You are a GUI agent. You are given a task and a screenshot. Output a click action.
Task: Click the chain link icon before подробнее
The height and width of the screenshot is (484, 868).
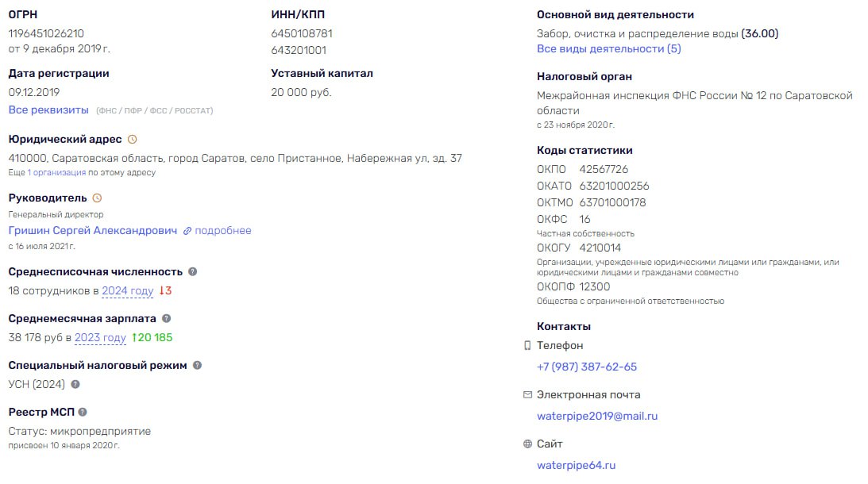(x=187, y=231)
